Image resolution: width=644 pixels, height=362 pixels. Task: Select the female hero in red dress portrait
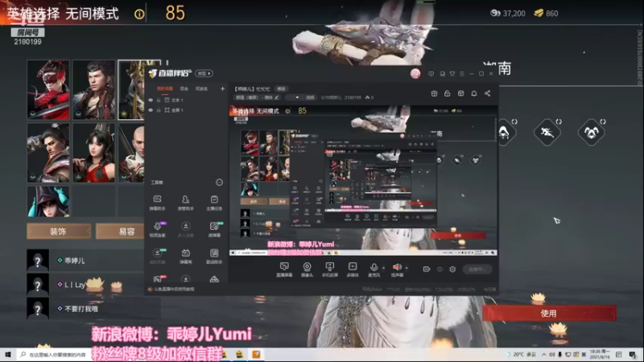(x=94, y=153)
